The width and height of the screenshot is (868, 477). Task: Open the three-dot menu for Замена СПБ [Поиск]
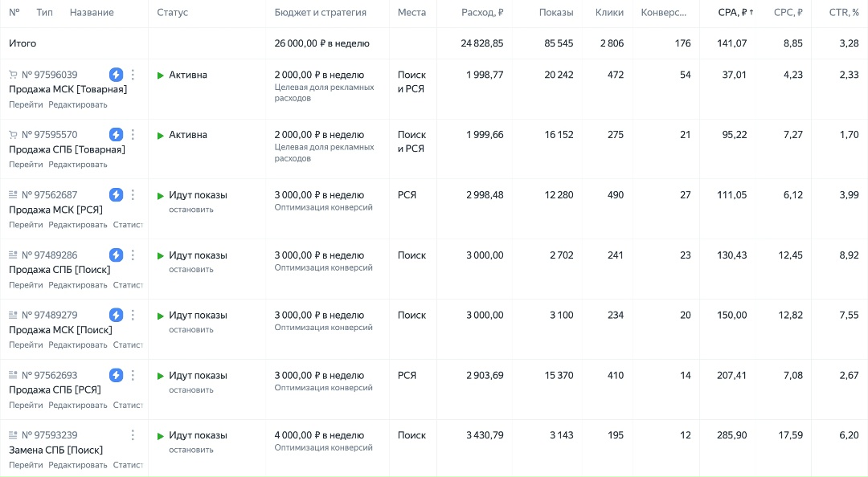133,435
